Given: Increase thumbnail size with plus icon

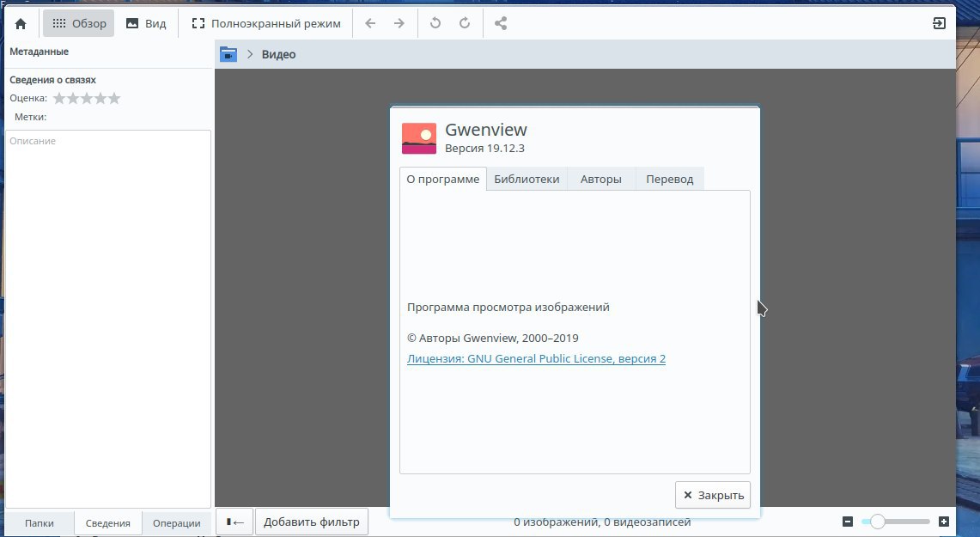Looking at the screenshot, I should click(944, 522).
